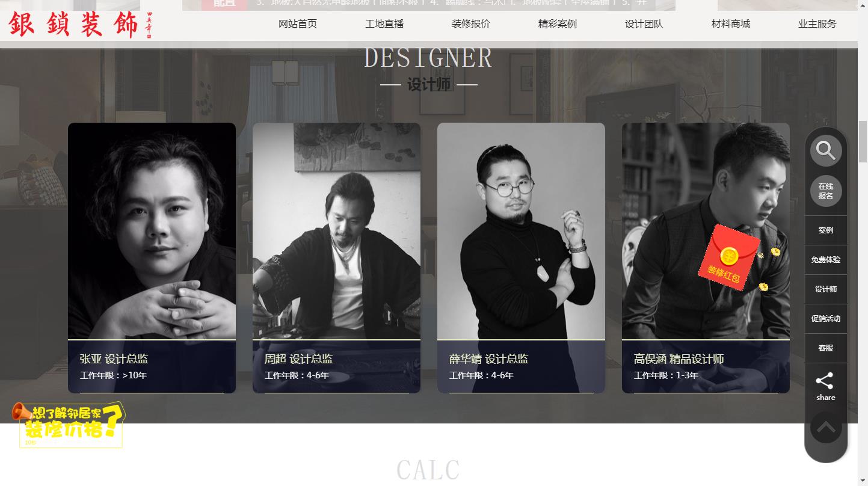Open 网站首页 in the navigation bar
Image resolution: width=868 pixels, height=486 pixels.
(x=298, y=24)
